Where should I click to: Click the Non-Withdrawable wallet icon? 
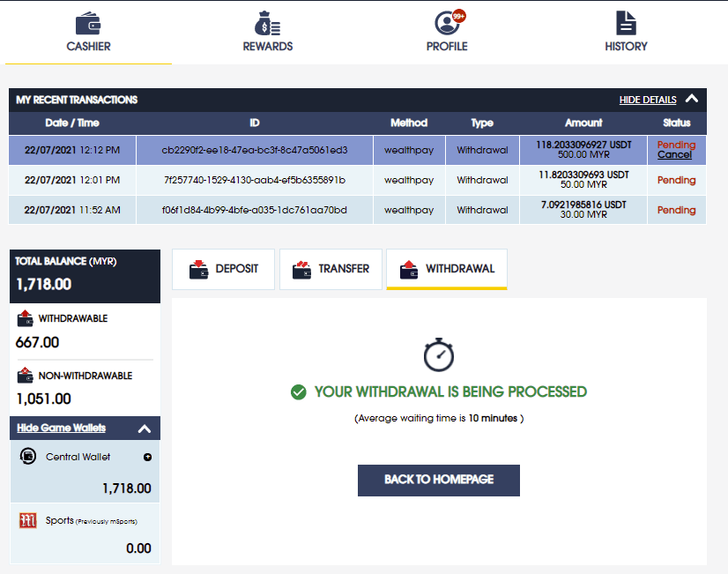pos(26,376)
